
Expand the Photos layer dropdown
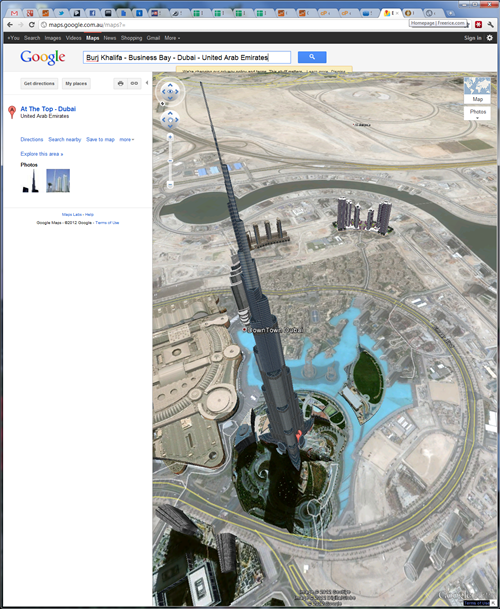477,113
